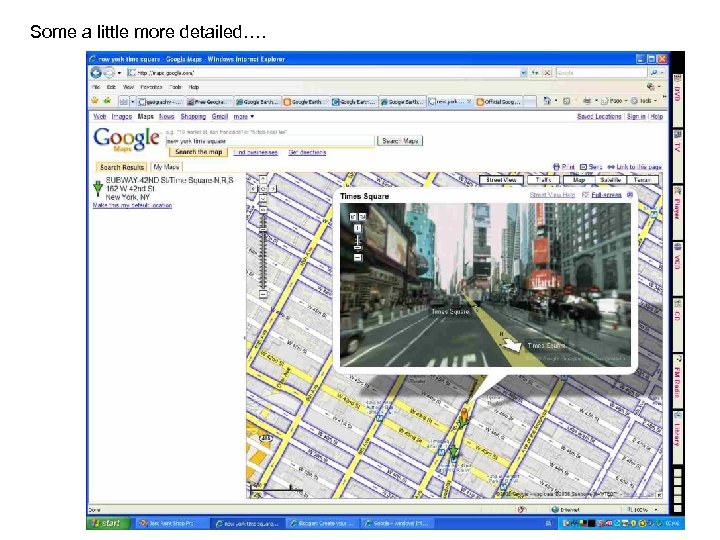Click the Find businesses link

click(x=255, y=152)
